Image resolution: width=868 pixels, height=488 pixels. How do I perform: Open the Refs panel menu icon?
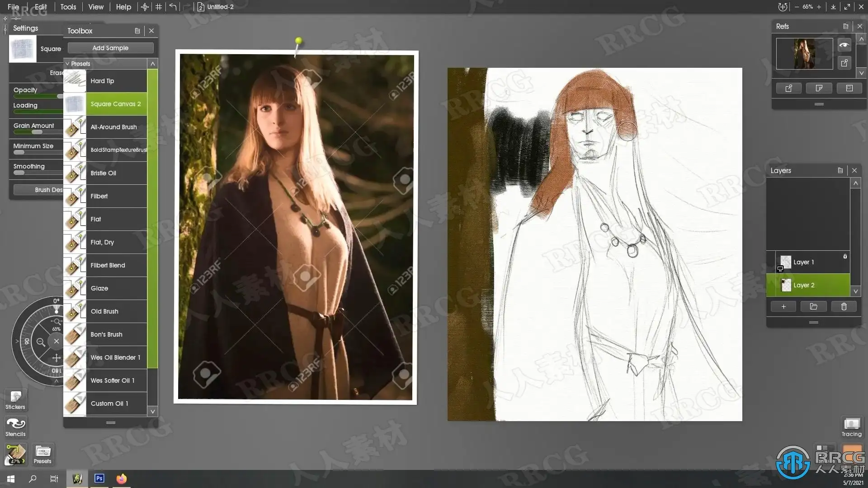point(845,26)
